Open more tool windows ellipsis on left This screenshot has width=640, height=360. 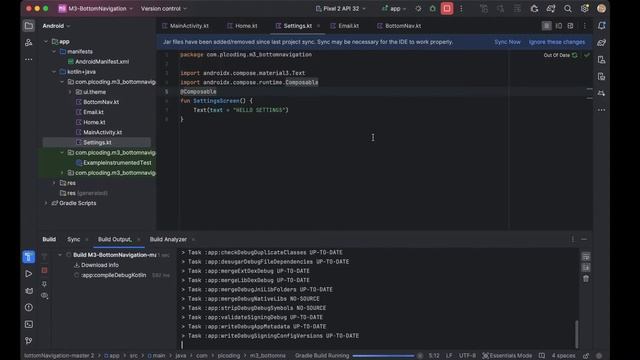(x=29, y=59)
